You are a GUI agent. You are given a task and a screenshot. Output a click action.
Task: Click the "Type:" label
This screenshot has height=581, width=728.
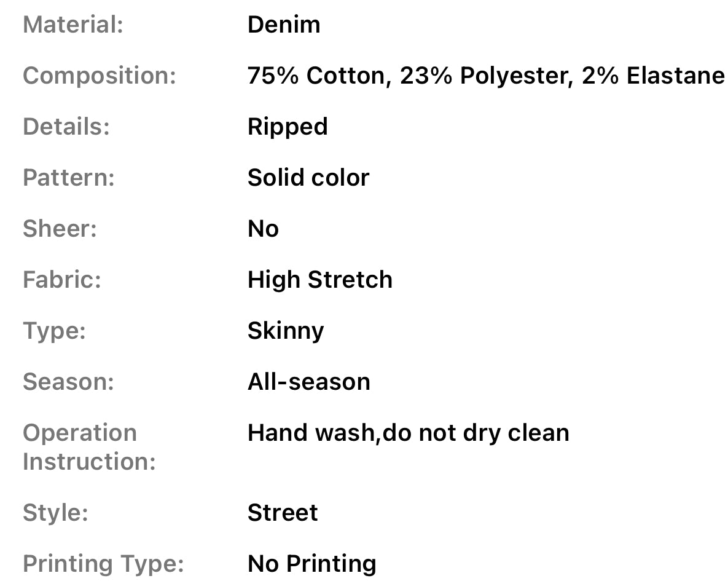[54, 331]
